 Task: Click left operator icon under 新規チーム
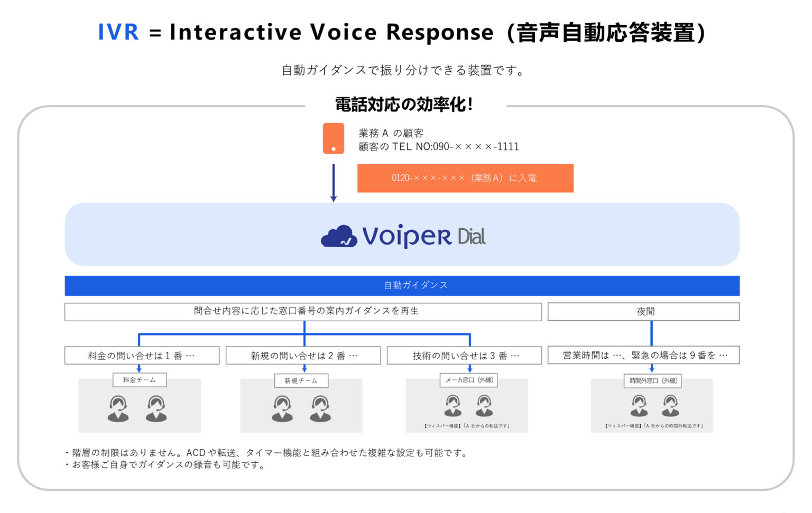coord(282,408)
